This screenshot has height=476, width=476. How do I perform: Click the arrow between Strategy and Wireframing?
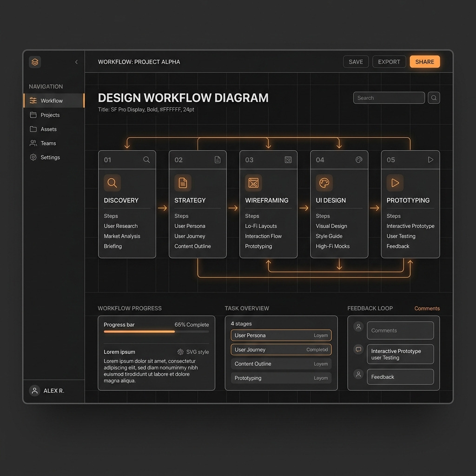pos(233,208)
